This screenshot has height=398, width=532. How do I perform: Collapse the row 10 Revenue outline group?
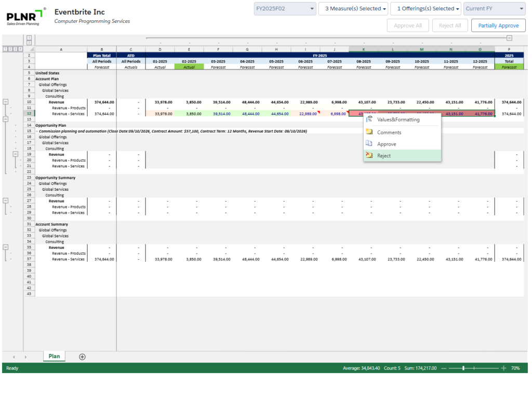pos(6,102)
